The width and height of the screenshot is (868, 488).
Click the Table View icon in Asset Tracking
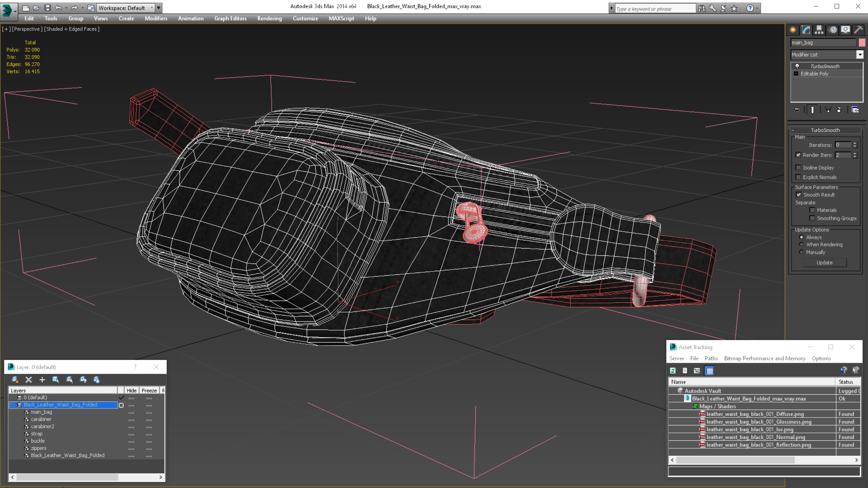point(710,371)
